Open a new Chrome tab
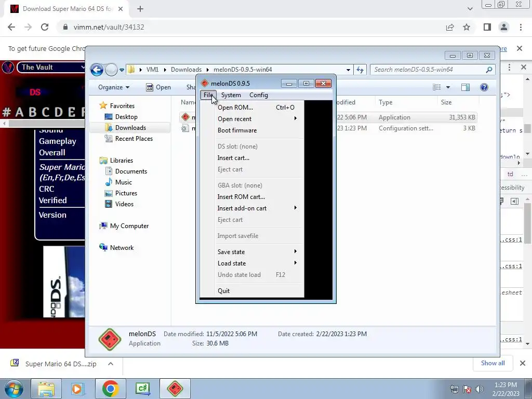This screenshot has height=399, width=532. [x=140, y=9]
